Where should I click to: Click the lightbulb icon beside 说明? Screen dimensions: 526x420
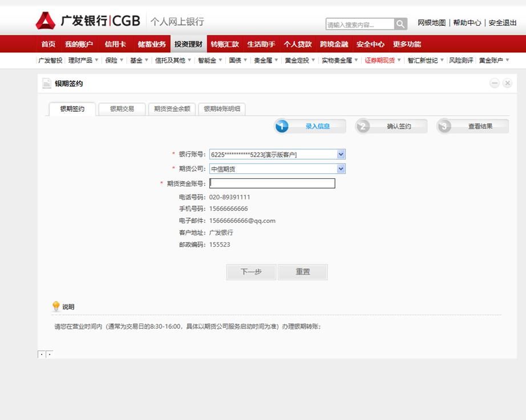56,307
